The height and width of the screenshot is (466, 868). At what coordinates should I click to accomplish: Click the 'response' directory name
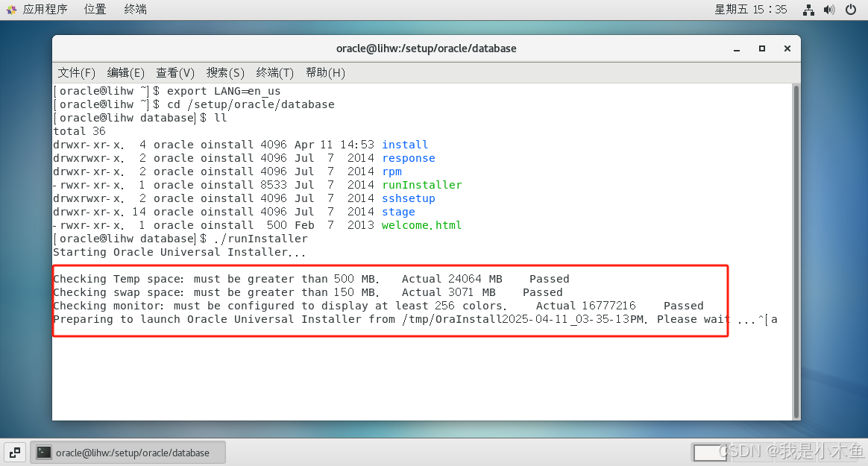(x=409, y=158)
